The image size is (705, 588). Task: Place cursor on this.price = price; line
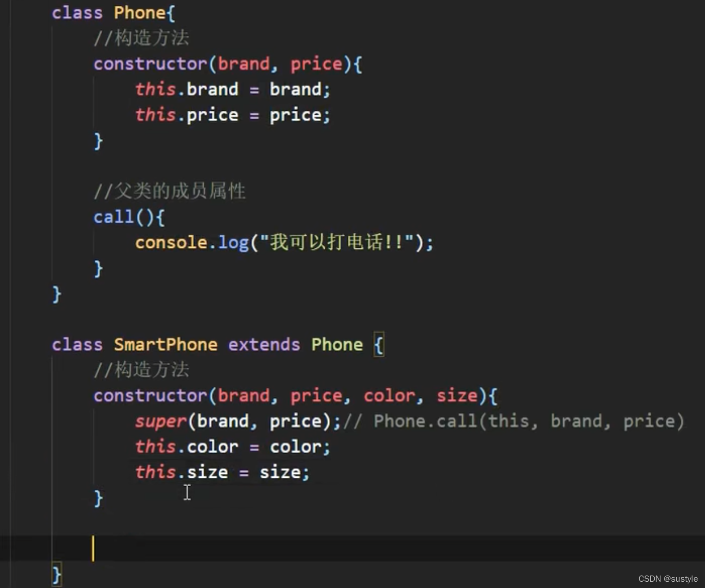pos(233,115)
